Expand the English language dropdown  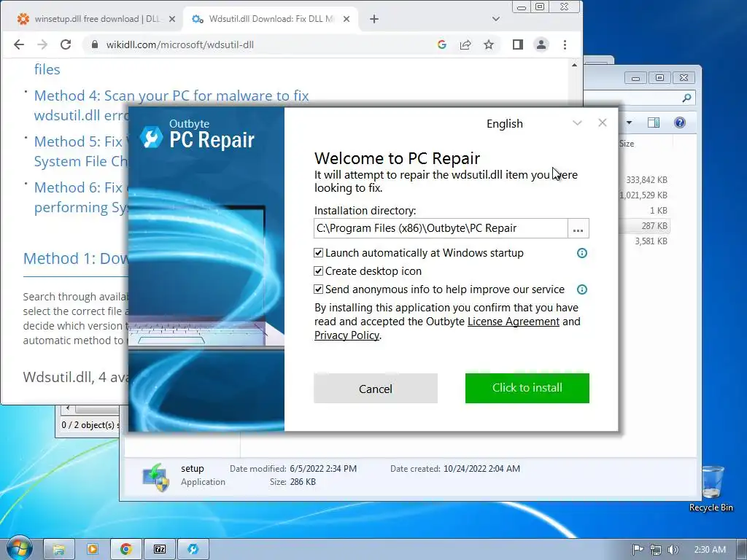click(x=577, y=123)
